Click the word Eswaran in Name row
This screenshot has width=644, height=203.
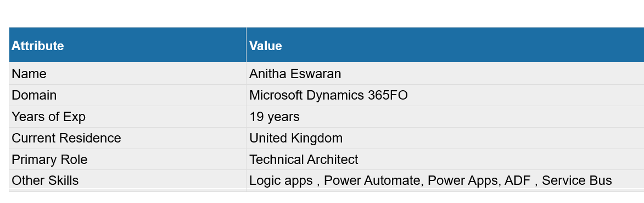click(x=316, y=74)
